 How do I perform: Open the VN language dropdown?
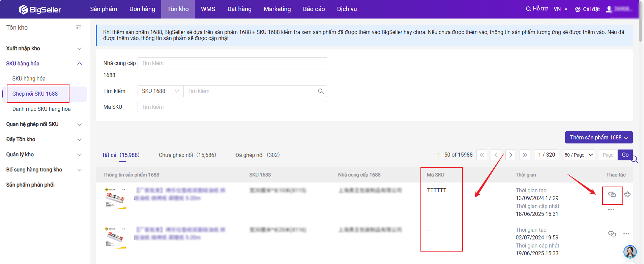pos(560,9)
